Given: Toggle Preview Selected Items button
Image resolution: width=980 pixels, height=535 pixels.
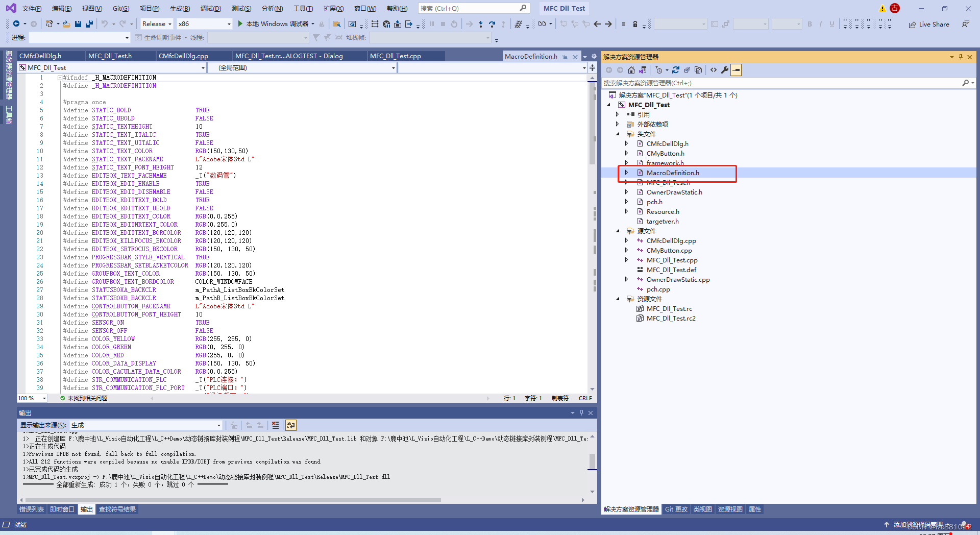Looking at the screenshot, I should 736,70.
